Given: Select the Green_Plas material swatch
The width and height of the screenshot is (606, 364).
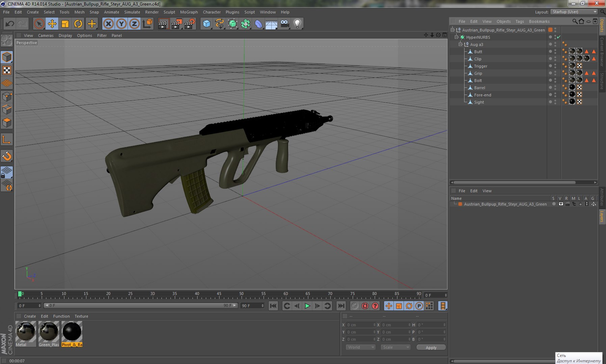Looking at the screenshot, I should (x=49, y=334).
